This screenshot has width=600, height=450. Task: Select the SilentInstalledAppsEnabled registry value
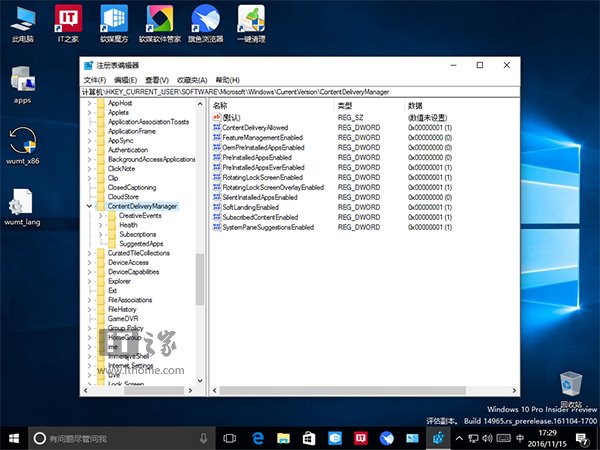[260, 197]
